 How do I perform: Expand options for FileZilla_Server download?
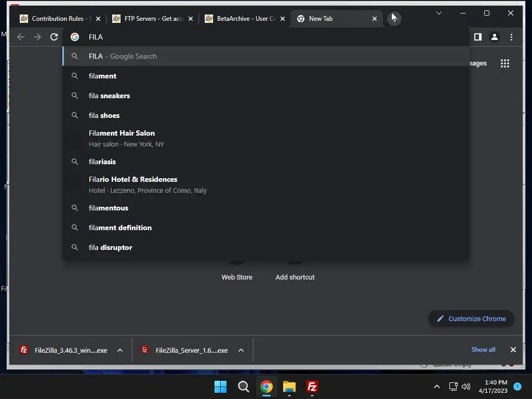[241, 350]
